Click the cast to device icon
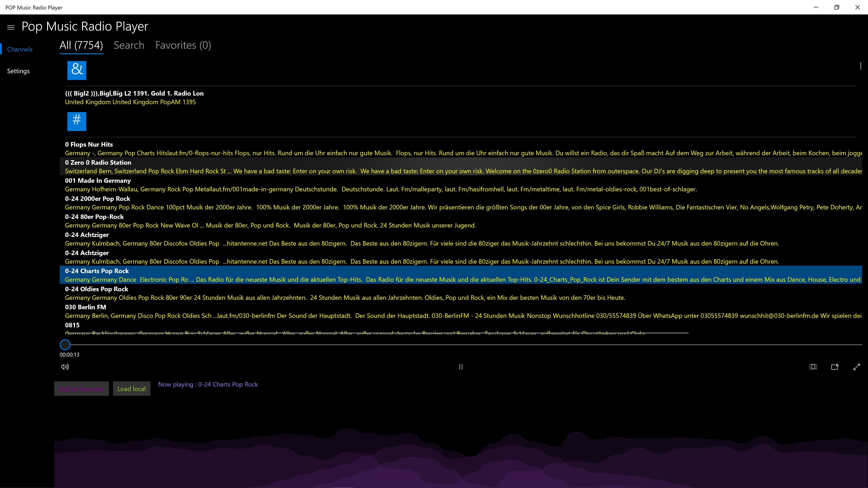 point(835,367)
